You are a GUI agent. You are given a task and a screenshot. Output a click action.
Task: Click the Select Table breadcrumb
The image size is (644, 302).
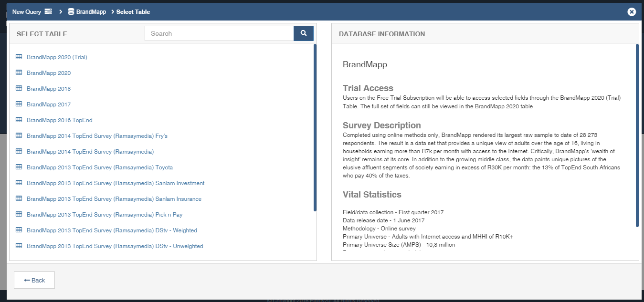point(133,11)
